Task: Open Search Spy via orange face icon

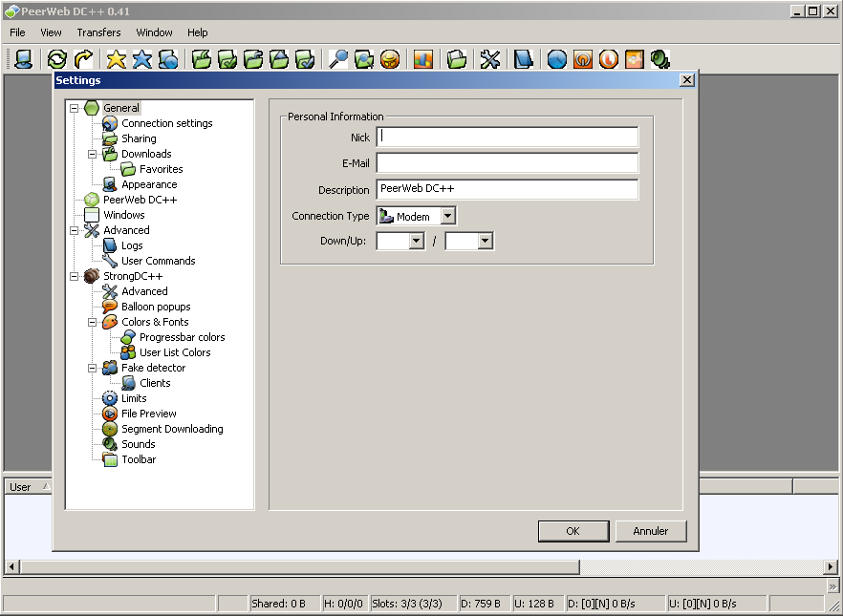Action: tap(390, 59)
